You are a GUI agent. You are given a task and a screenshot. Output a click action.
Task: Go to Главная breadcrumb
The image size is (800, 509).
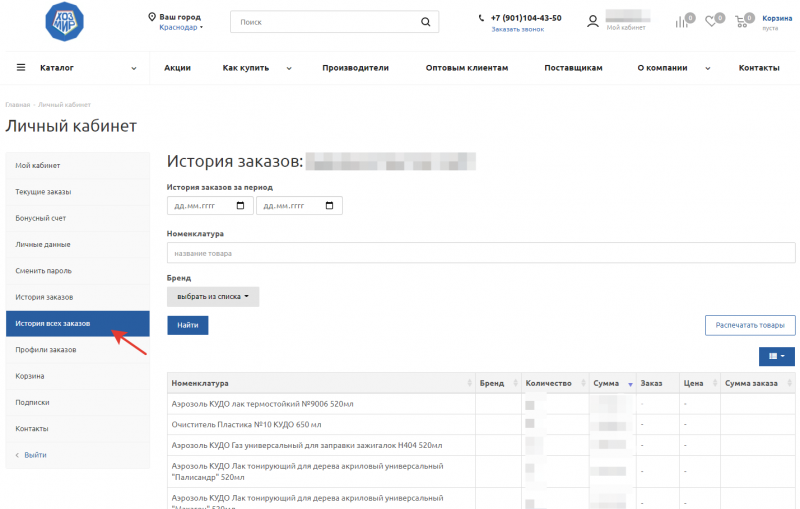18,105
